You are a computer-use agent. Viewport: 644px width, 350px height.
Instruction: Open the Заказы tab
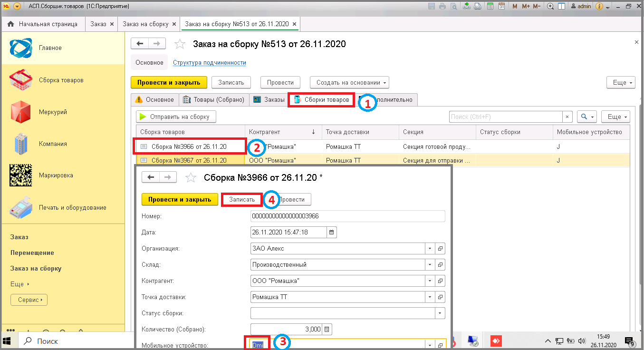[269, 100]
